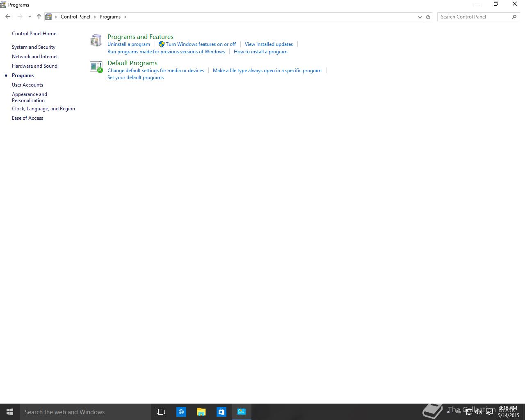Click the search magnifier icon
Image resolution: width=525 pixels, height=420 pixels.
pos(514,17)
